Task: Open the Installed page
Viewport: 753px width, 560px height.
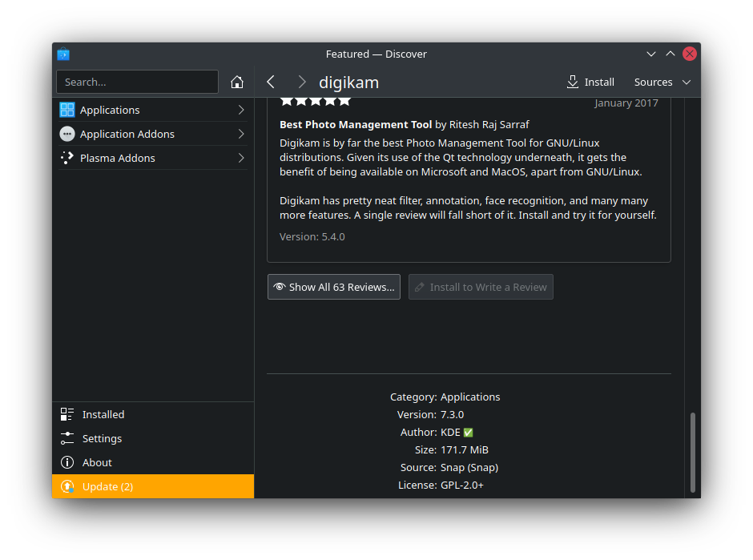Action: click(x=153, y=414)
